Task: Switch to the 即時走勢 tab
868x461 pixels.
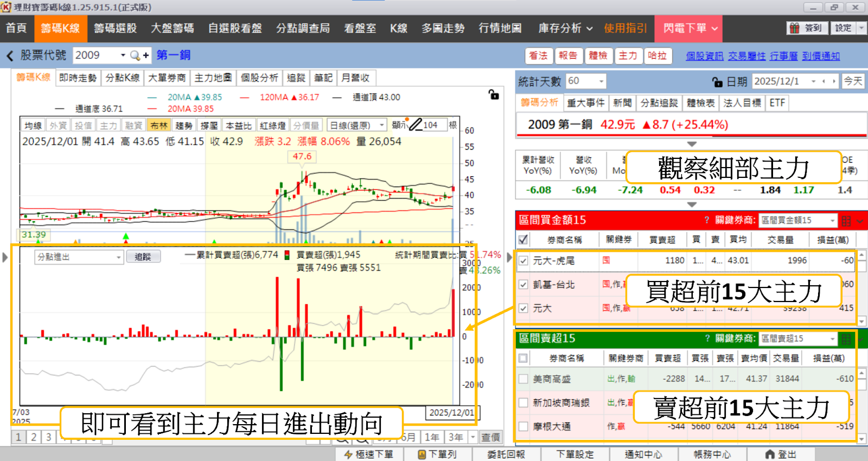Action: (x=78, y=78)
